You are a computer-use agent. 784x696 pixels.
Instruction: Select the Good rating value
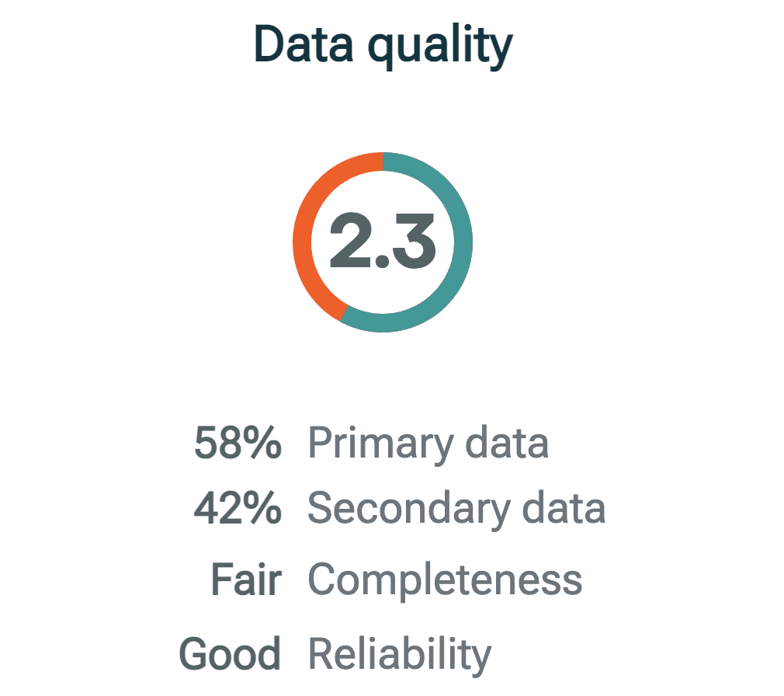tap(230, 653)
